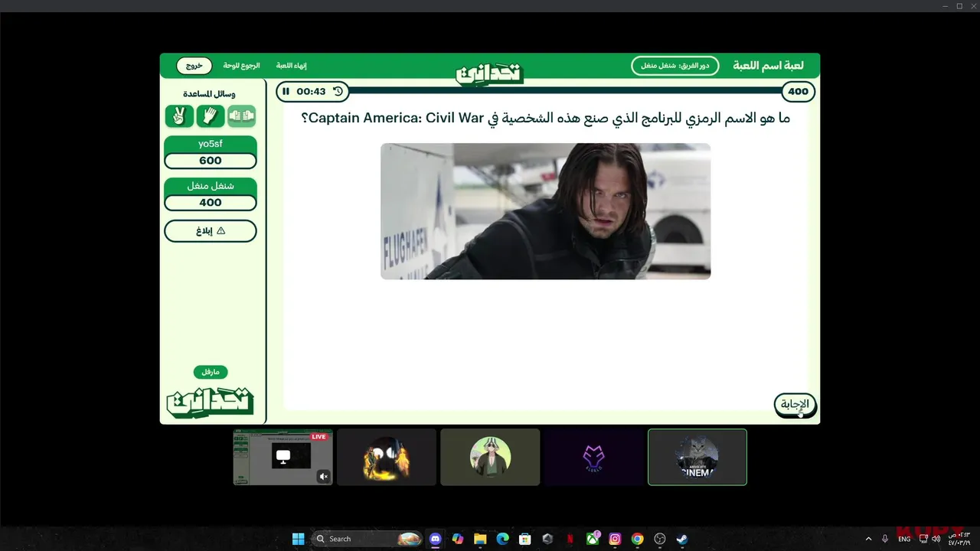Open OBS Studio from the taskbar
The image size is (980, 551).
[660, 539]
